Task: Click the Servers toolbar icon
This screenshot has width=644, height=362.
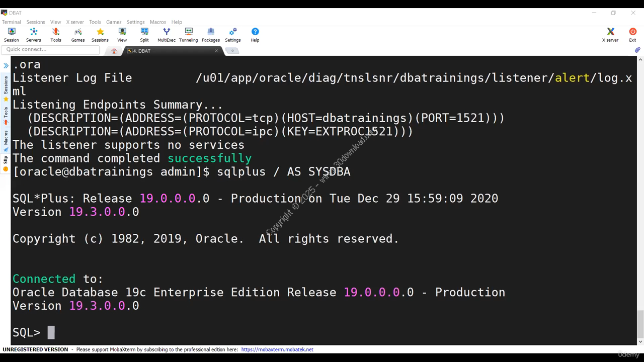Action: pos(34,35)
